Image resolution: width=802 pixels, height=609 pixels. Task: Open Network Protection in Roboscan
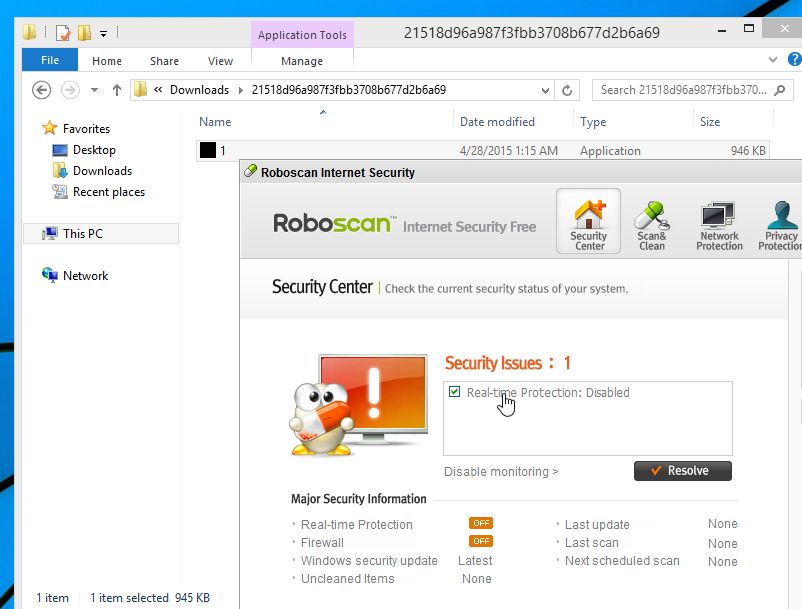point(719,225)
